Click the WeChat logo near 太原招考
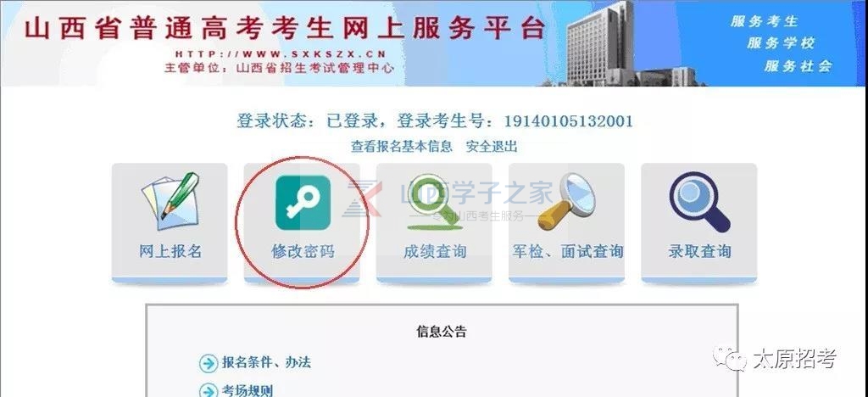868x397 pixels. click(730, 359)
